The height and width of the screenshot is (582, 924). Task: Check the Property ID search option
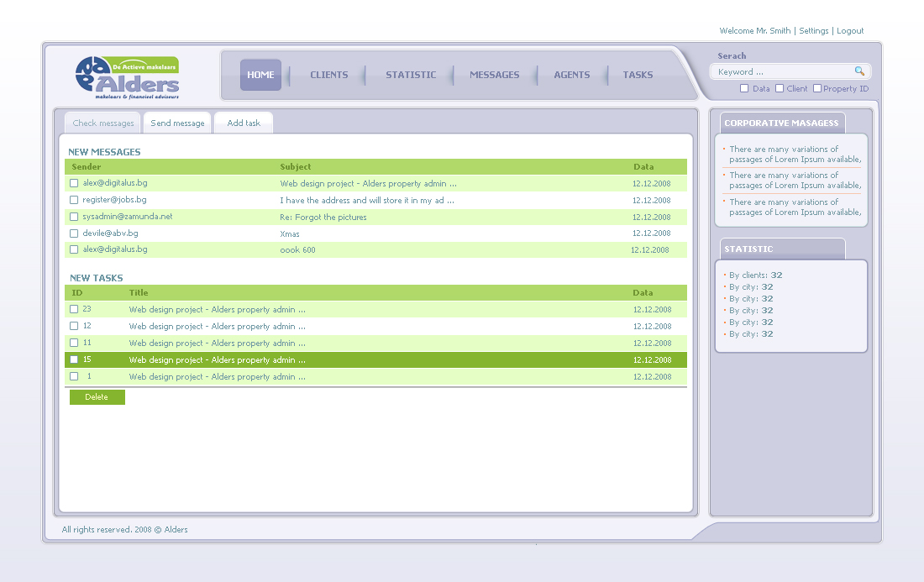[x=817, y=88]
